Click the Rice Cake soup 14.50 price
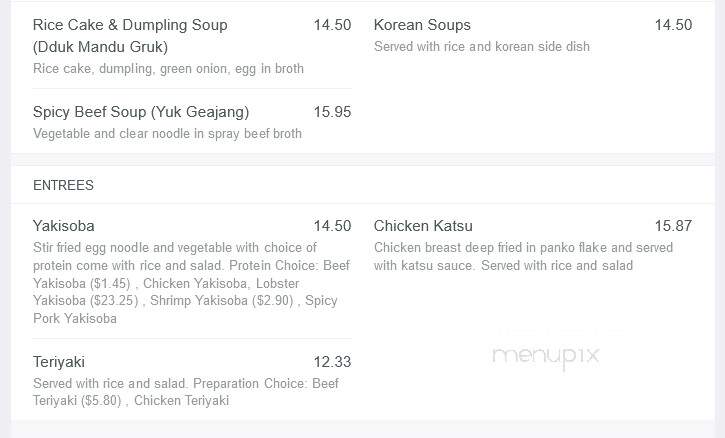This screenshot has height=438, width=725. tap(332, 25)
